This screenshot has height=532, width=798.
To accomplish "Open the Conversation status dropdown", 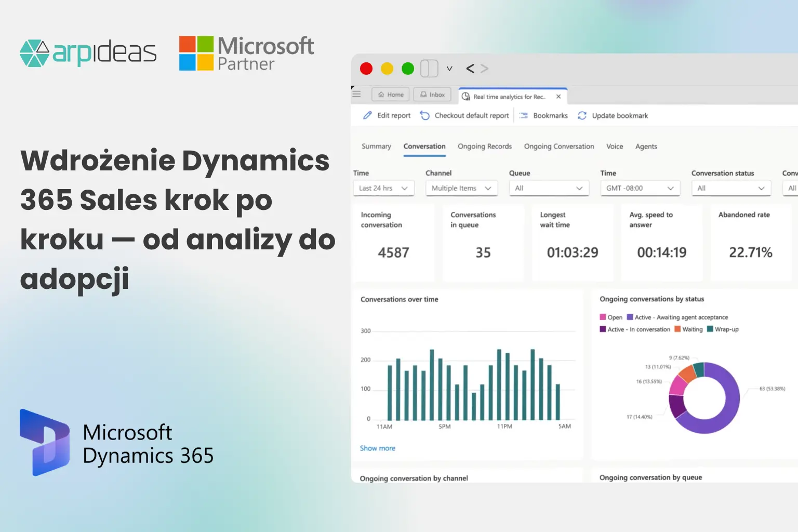I will (731, 188).
